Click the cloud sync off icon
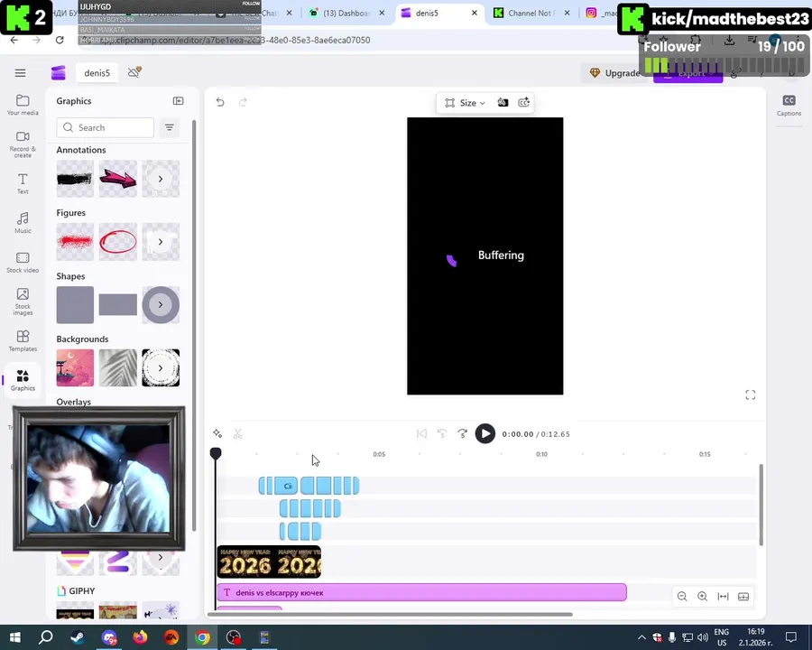Screen dimensions: 812x650 [x=134, y=72]
